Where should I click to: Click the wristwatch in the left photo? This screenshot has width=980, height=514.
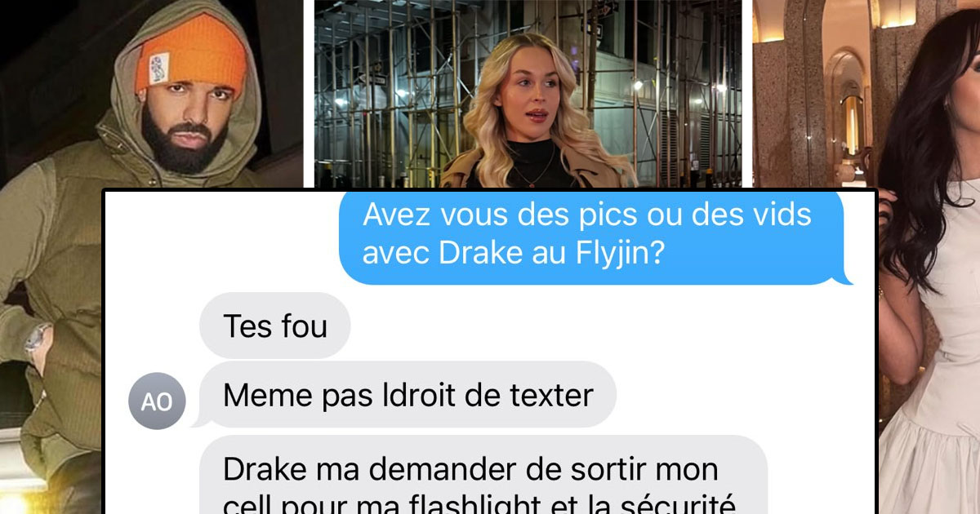tap(36, 339)
